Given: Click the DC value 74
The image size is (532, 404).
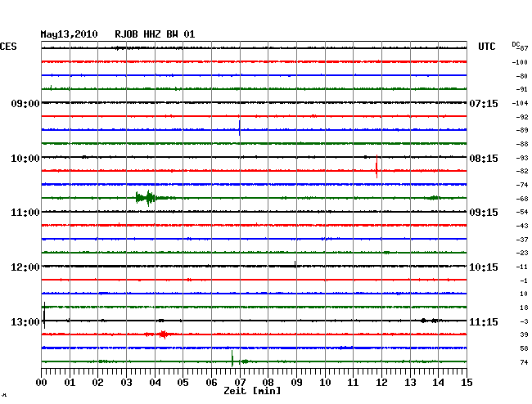Looking at the screenshot, I should tap(524, 362).
